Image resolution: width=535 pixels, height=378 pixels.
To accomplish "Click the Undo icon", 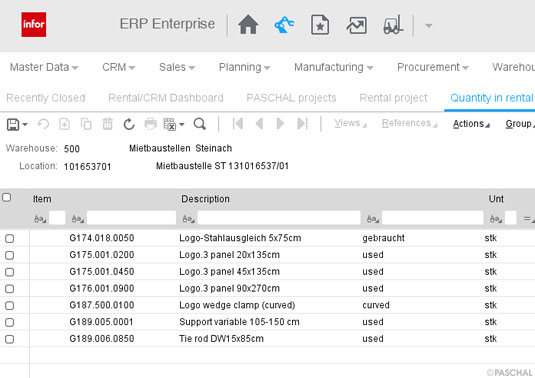I will (x=43, y=124).
